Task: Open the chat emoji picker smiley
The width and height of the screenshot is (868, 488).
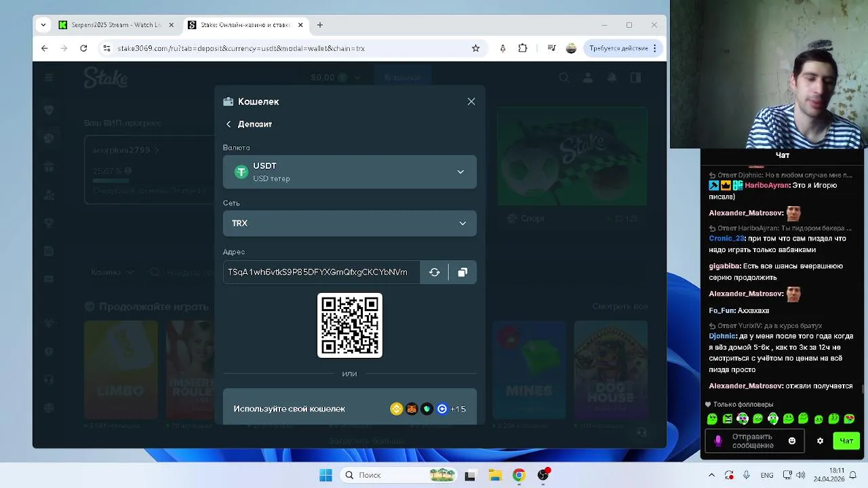Action: tap(791, 441)
